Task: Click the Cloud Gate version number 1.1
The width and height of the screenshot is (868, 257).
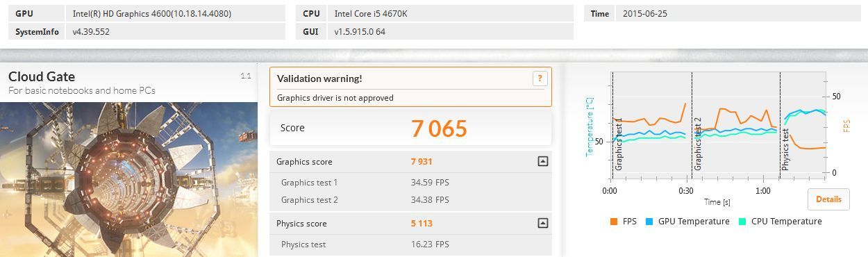Action: click(246, 76)
